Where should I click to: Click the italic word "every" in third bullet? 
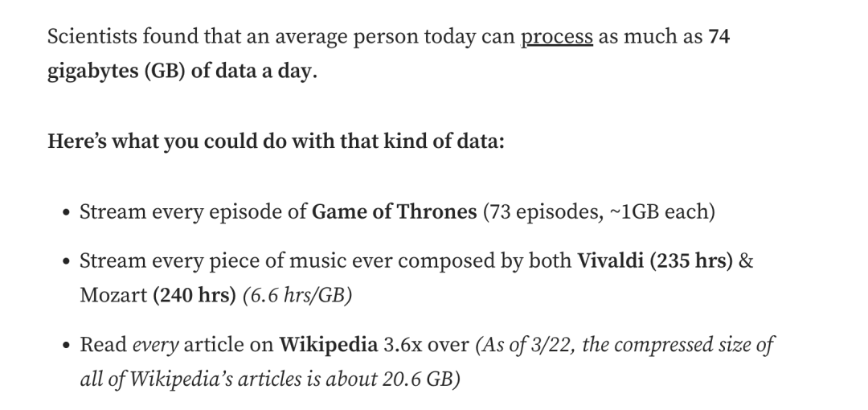pos(156,346)
